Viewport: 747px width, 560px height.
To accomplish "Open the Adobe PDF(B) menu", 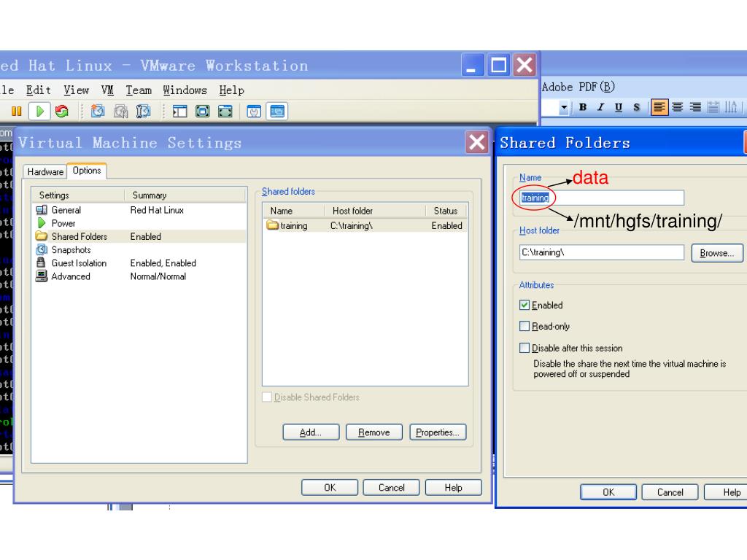I will point(578,87).
